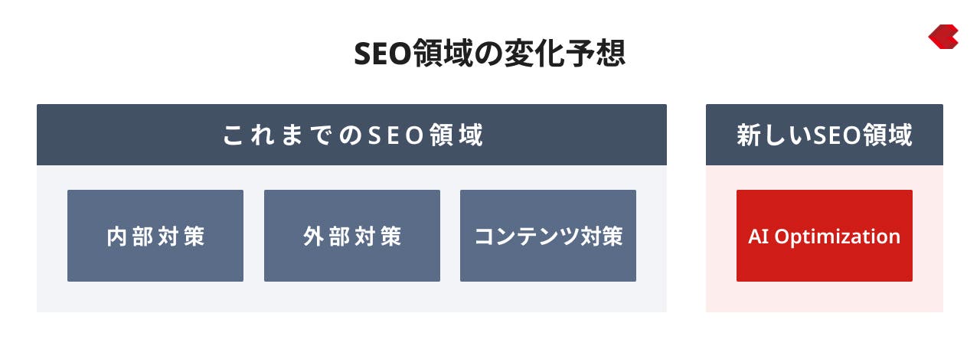Click the red AI Optimization box
Image resolution: width=980 pixels, height=349 pixels.
pyautogui.click(x=825, y=236)
